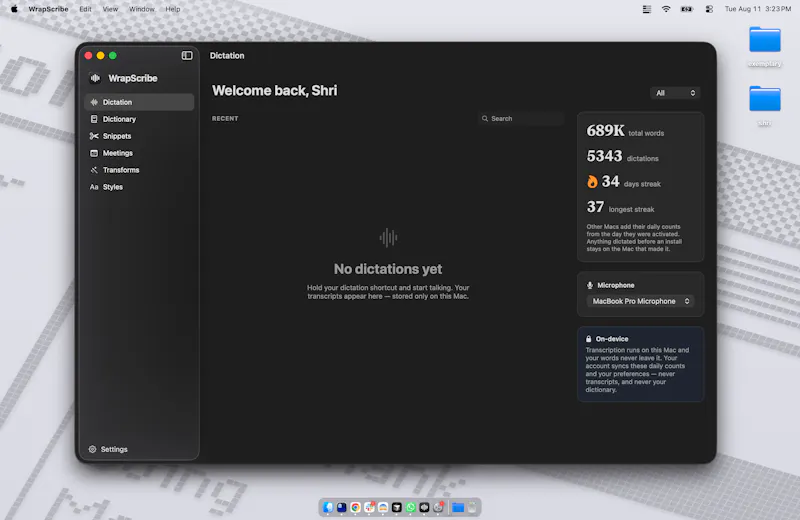Click the Transforms wand icon
Viewport: 800px width, 520px height.
[x=94, y=170]
